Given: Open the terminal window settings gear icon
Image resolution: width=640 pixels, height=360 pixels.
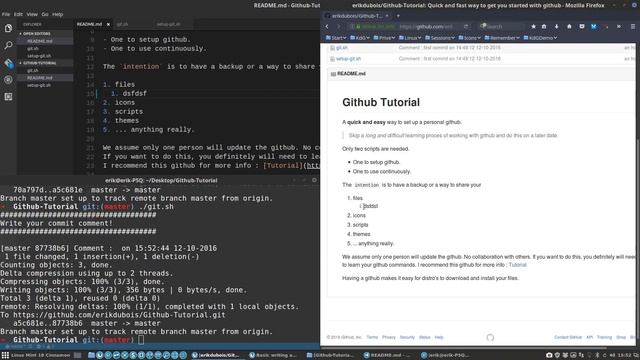Looking at the screenshot, I should (314, 180).
